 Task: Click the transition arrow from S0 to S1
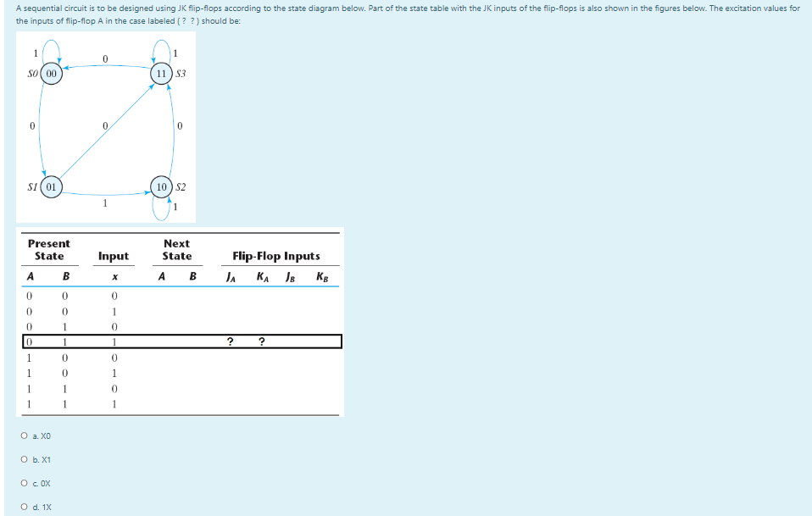pyautogui.click(x=38, y=127)
